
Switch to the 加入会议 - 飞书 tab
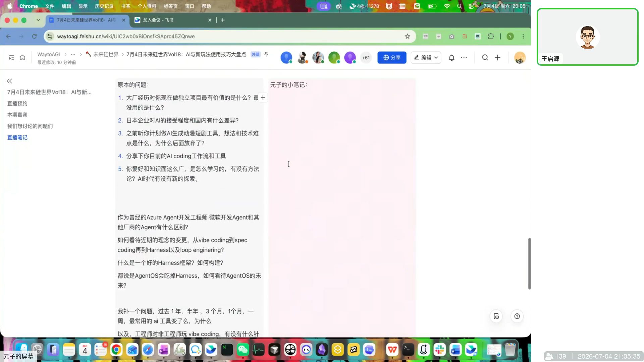coord(172,20)
